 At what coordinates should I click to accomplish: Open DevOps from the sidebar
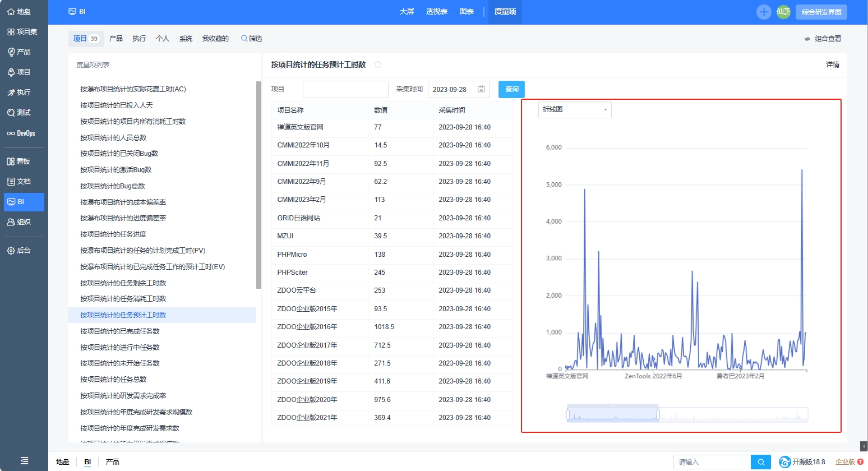[x=21, y=133]
